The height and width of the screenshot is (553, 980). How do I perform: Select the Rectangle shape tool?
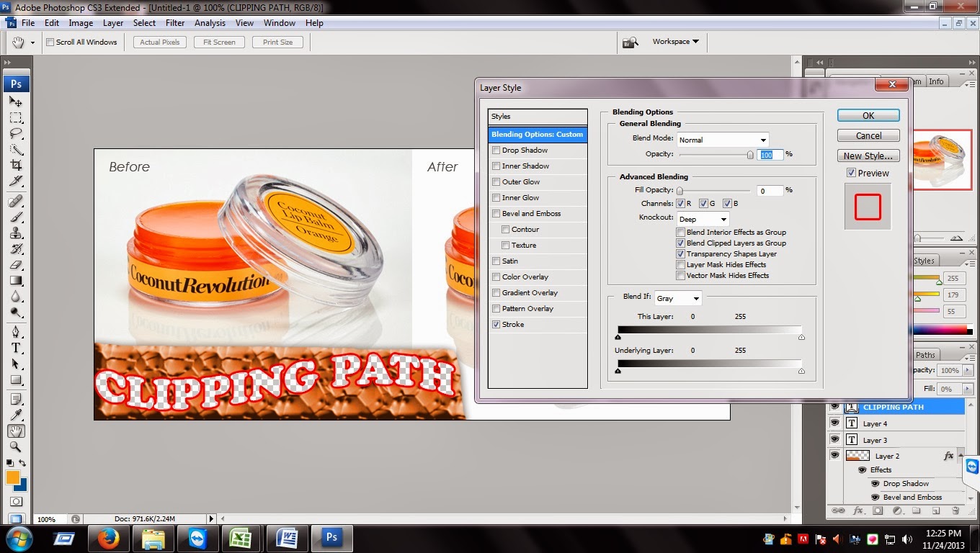pos(16,379)
